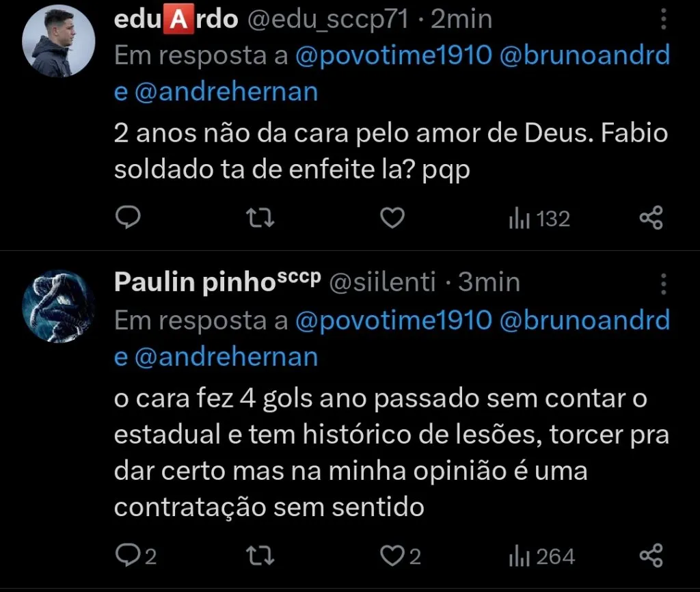Open more options for Paulin pinho's tweet
The height and width of the screenshot is (592, 700).
[x=662, y=282]
